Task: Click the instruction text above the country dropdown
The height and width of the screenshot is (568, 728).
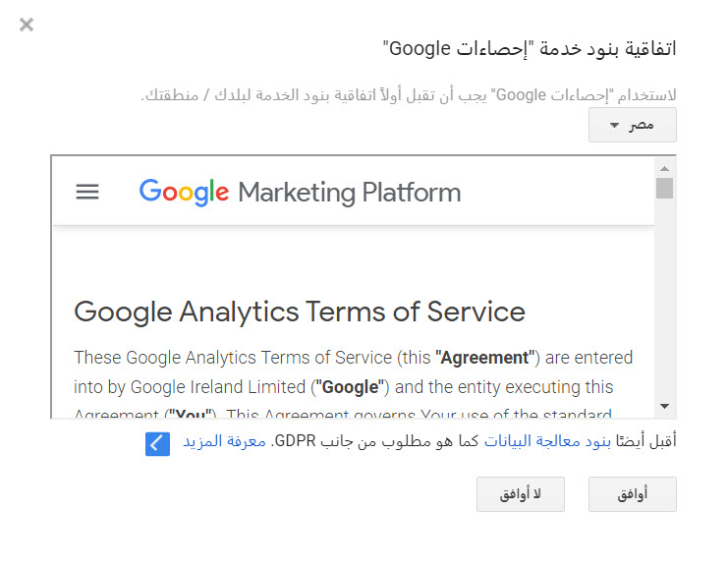Action: [409, 95]
